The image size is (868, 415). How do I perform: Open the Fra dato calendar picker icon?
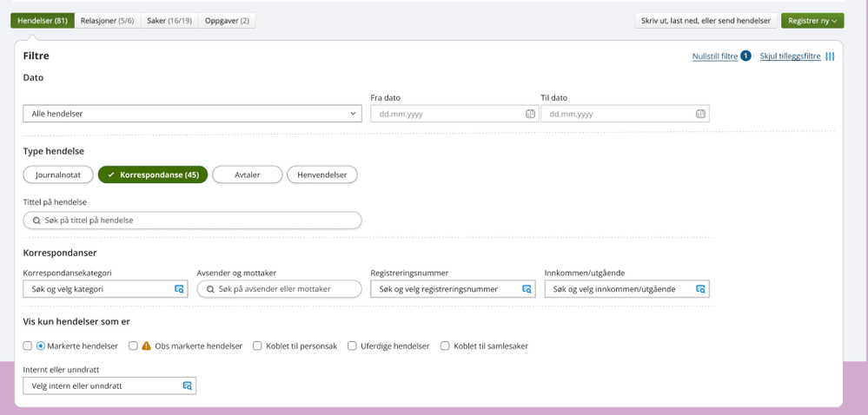530,114
